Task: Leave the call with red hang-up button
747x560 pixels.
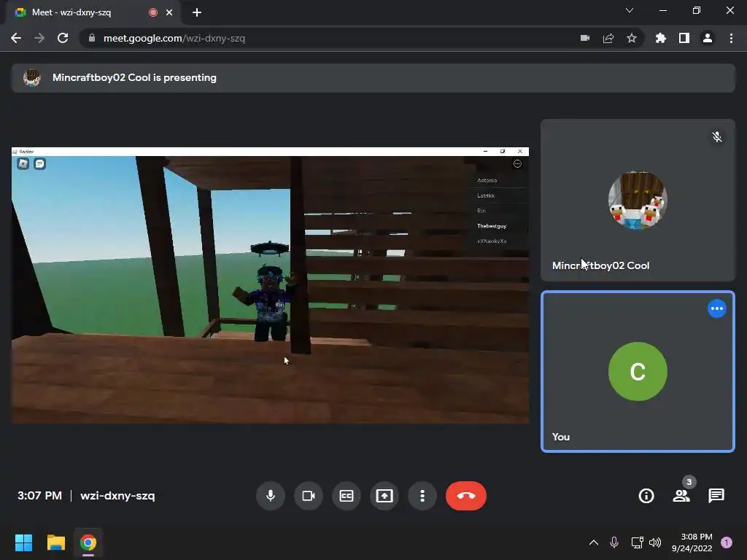Action: [x=466, y=496]
